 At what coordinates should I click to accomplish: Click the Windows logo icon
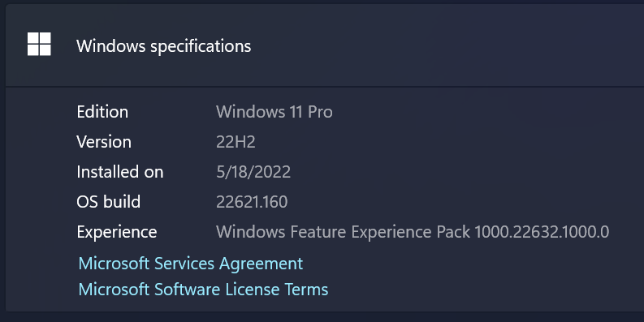click(39, 44)
